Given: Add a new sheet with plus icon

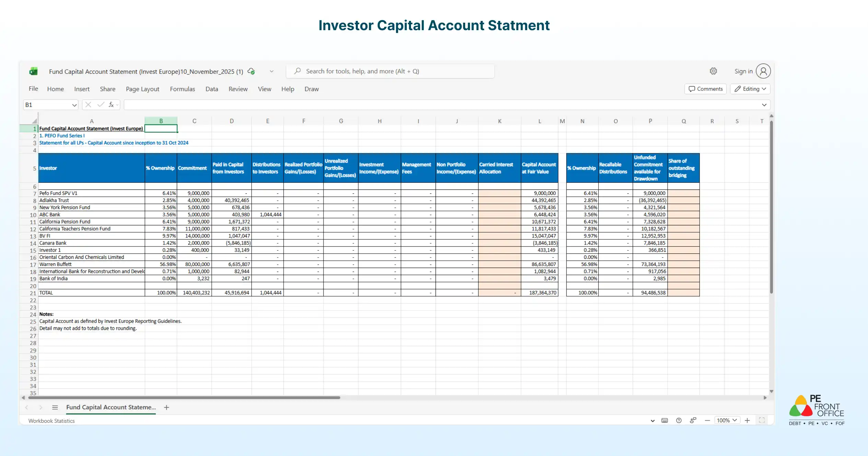Looking at the screenshot, I should [166, 407].
